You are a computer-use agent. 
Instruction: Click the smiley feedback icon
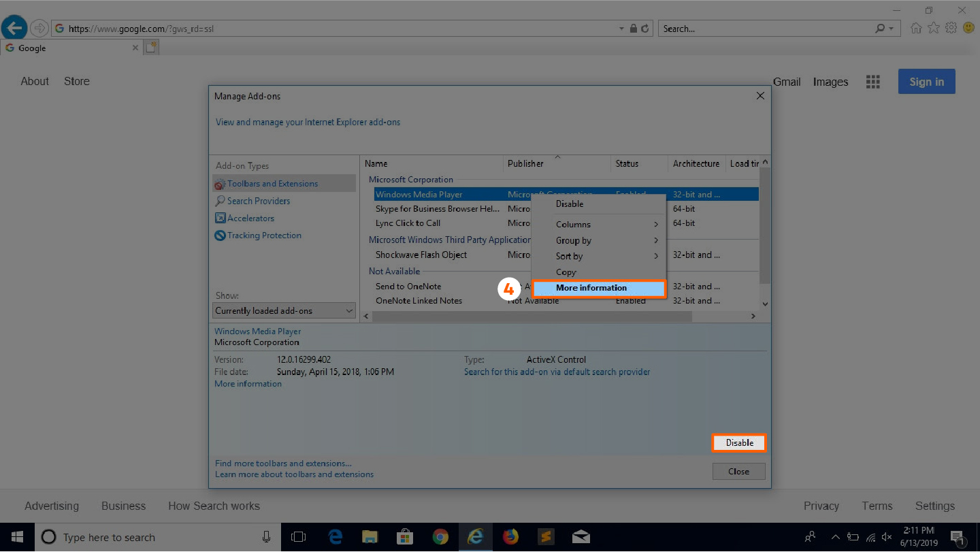pyautogui.click(x=968, y=28)
